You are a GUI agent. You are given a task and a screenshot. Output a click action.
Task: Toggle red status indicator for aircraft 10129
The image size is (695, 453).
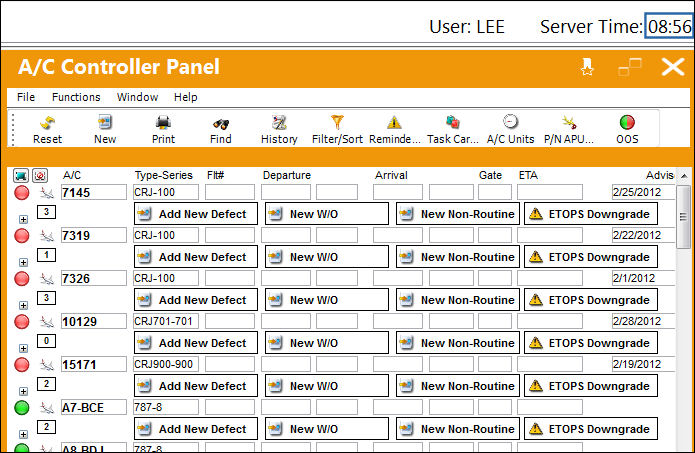click(22, 322)
